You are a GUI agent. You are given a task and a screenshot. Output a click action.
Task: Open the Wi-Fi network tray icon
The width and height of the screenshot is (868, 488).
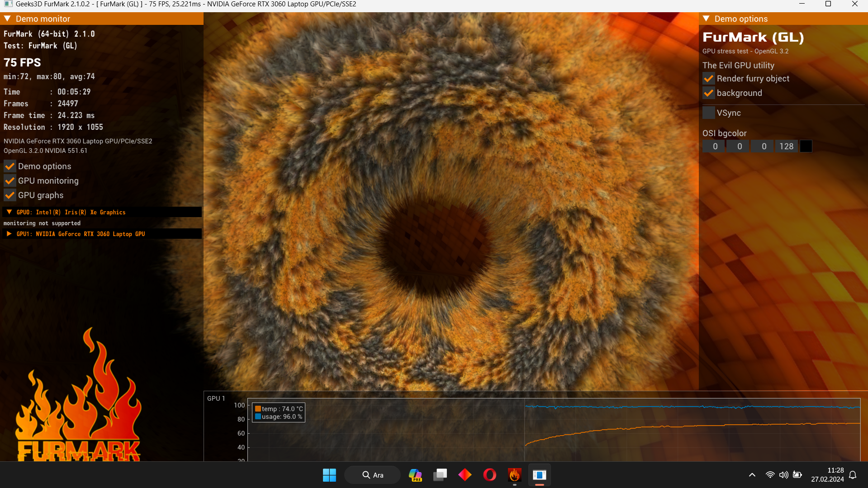[x=770, y=475]
